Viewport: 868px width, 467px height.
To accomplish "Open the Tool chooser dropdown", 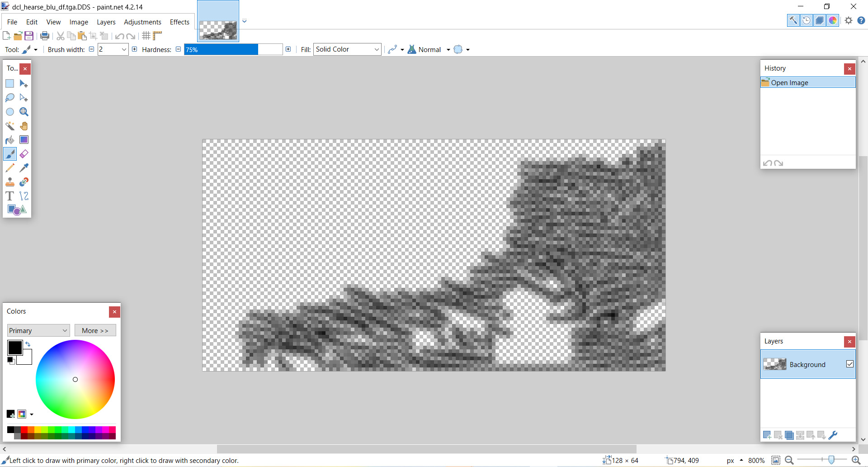I will click(30, 49).
